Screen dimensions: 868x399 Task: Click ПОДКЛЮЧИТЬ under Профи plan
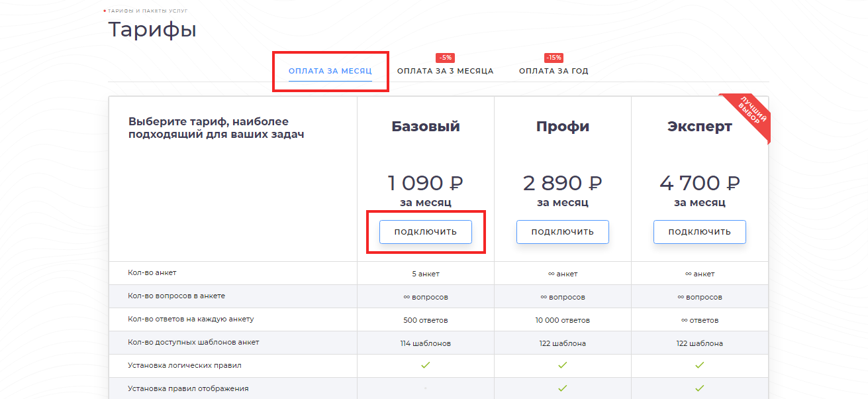562,232
